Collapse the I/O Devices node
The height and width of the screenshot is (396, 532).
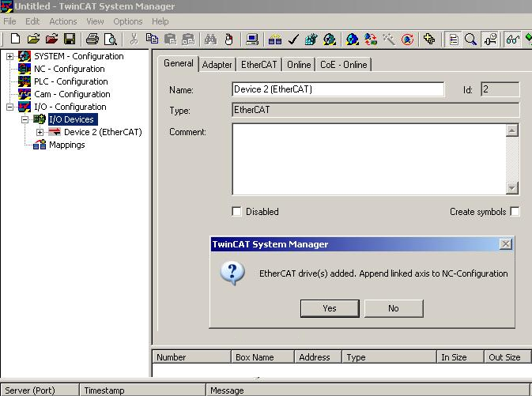[x=25, y=119]
